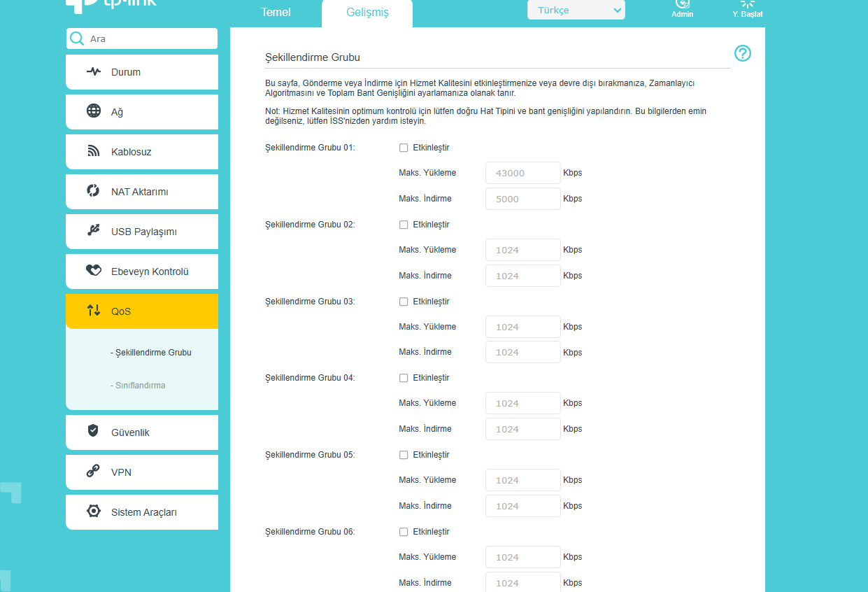The image size is (868, 592).
Task: Click Grubu 05 Maks. İndirme field
Action: coord(523,506)
